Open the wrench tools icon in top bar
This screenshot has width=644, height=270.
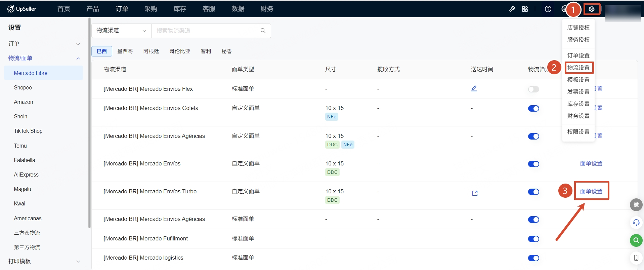click(x=512, y=9)
